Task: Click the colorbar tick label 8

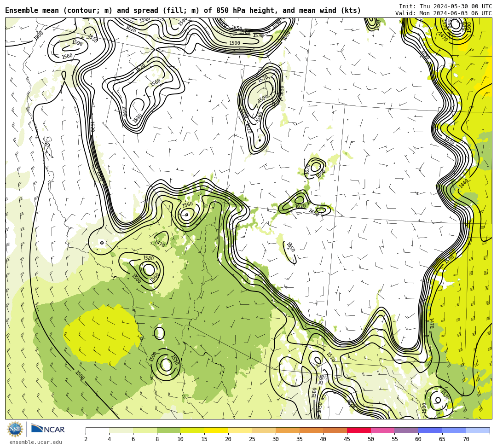Action: (157, 439)
